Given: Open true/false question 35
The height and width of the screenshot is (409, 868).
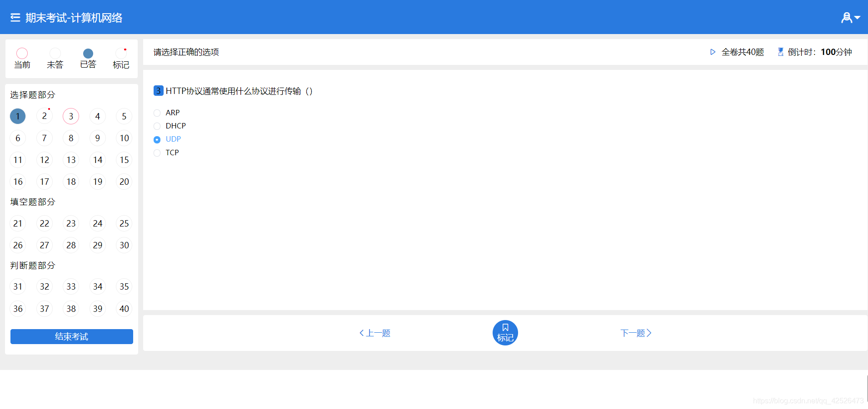Looking at the screenshot, I should click(x=124, y=286).
